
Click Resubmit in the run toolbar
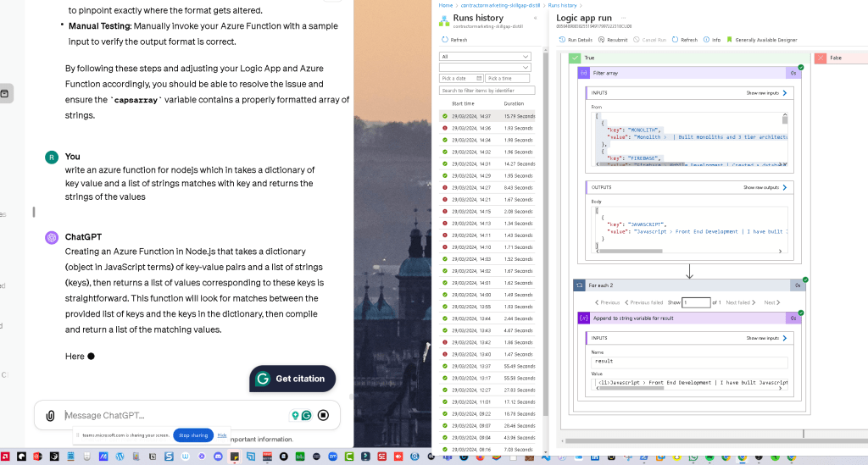tap(613, 40)
